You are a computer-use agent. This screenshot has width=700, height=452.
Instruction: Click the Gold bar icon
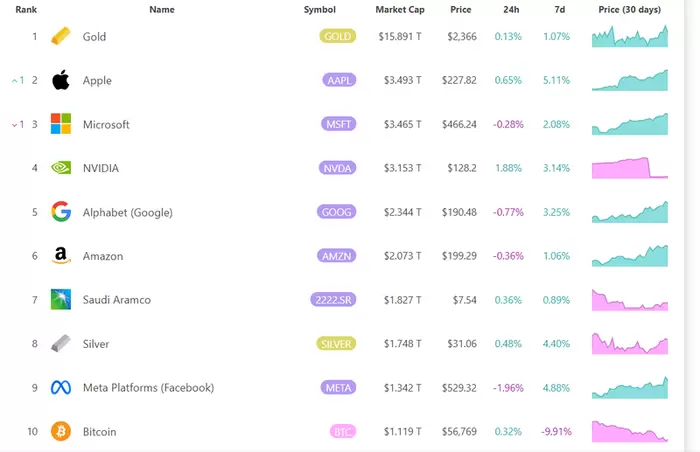pos(61,37)
